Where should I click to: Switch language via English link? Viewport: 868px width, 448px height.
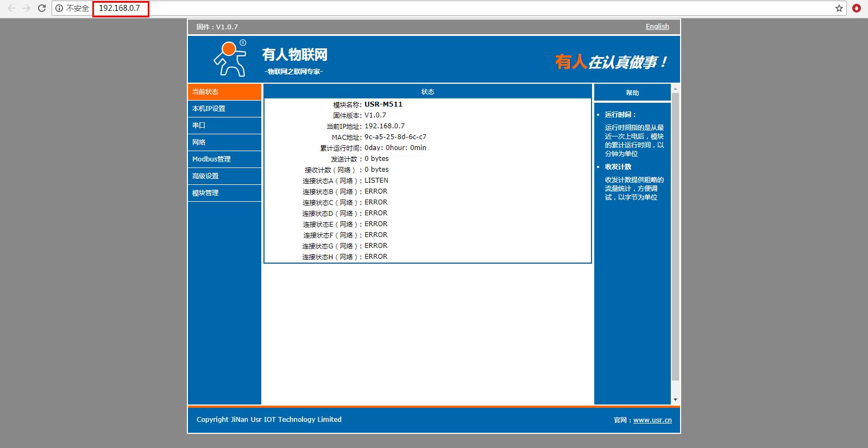657,26
